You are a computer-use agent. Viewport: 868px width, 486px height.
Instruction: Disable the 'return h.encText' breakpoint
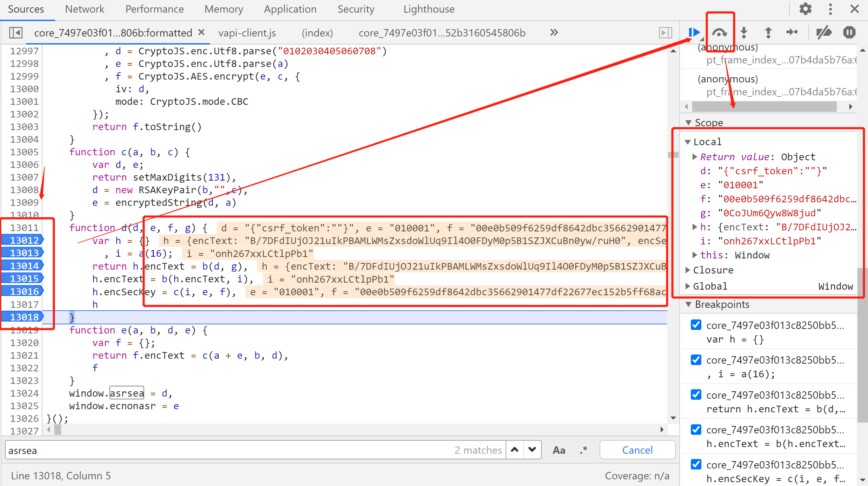tap(696, 395)
